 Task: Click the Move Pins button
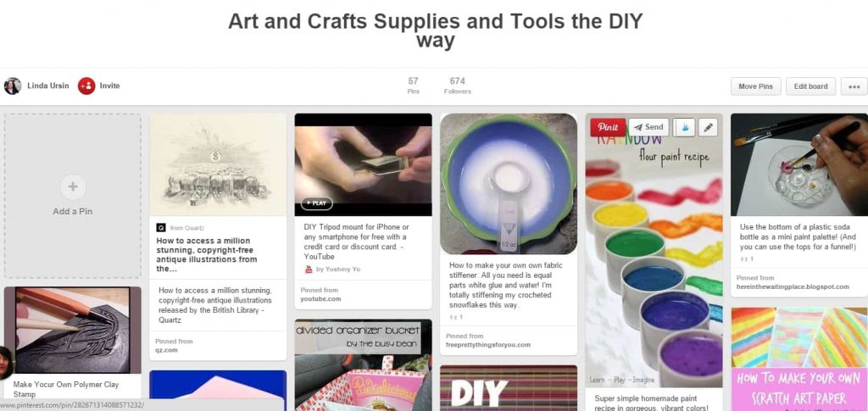755,86
